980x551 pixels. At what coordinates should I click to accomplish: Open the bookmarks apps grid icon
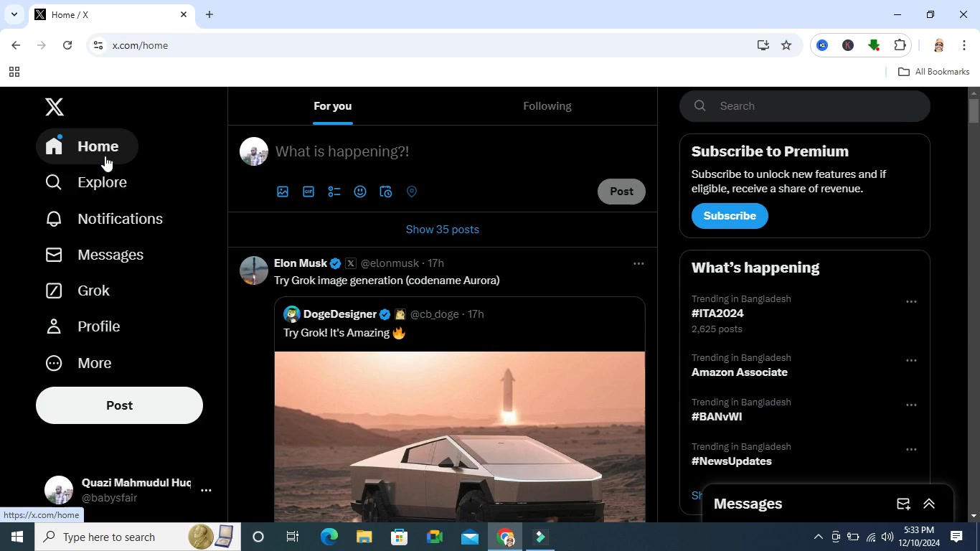tap(14, 72)
